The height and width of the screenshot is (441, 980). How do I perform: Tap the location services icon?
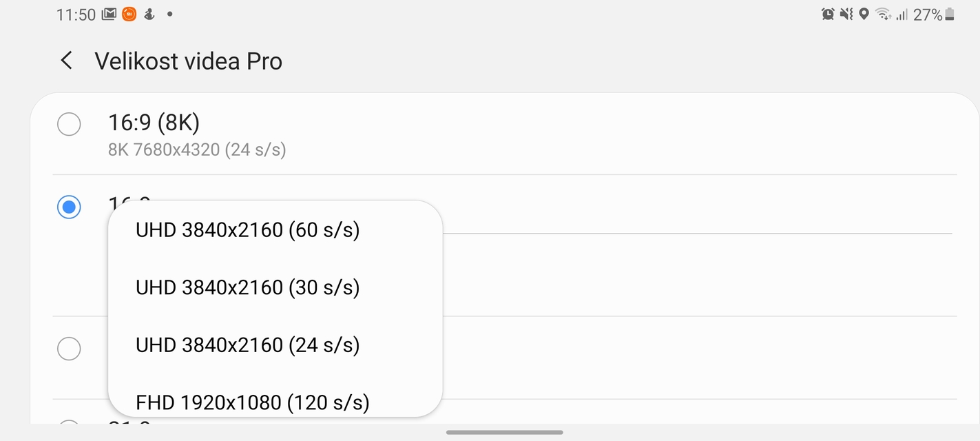(x=864, y=14)
